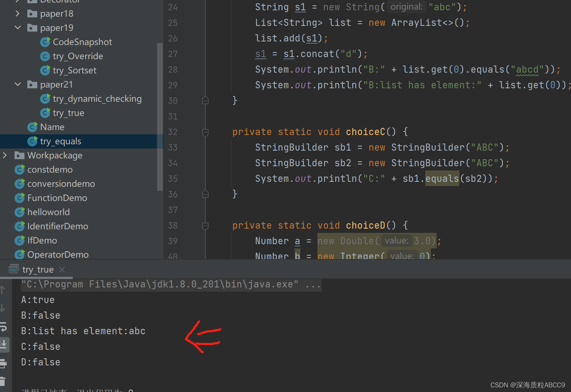Select the Workpackage folder label
Viewport: 571px width, 392px height.
click(x=55, y=156)
